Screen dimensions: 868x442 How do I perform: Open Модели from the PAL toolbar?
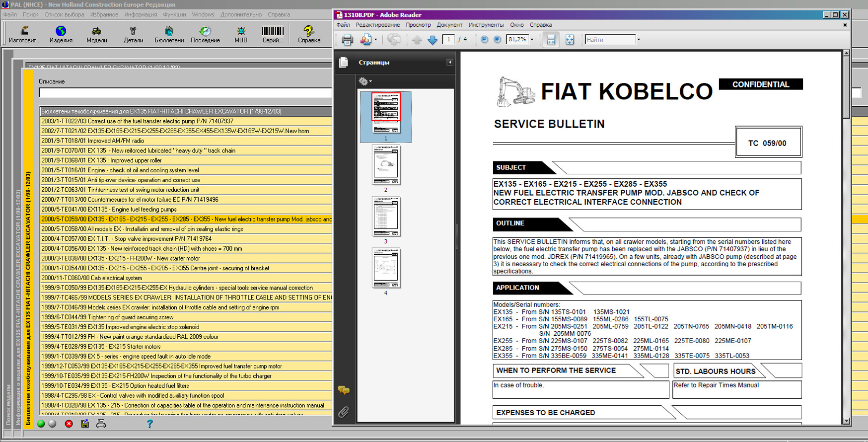pos(96,35)
